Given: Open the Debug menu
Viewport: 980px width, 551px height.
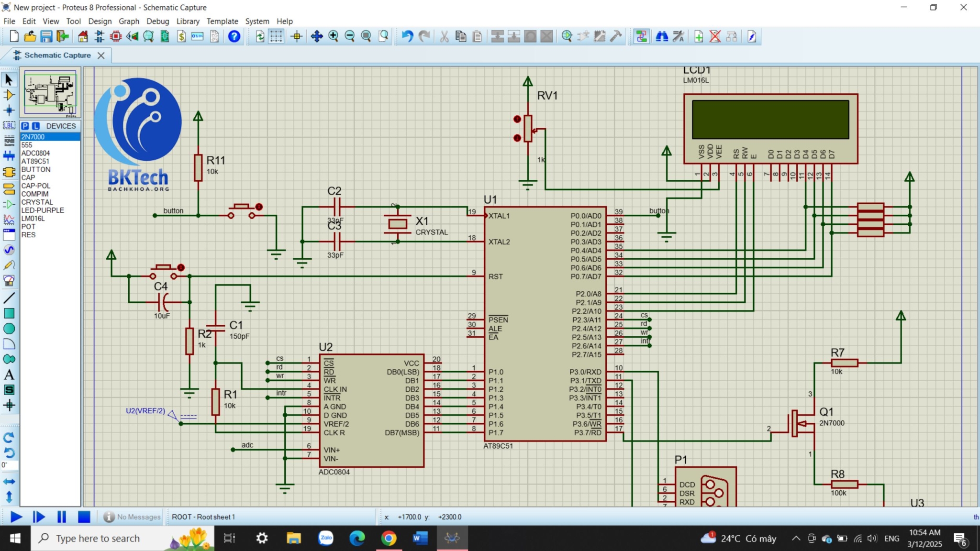Looking at the screenshot, I should click(157, 21).
